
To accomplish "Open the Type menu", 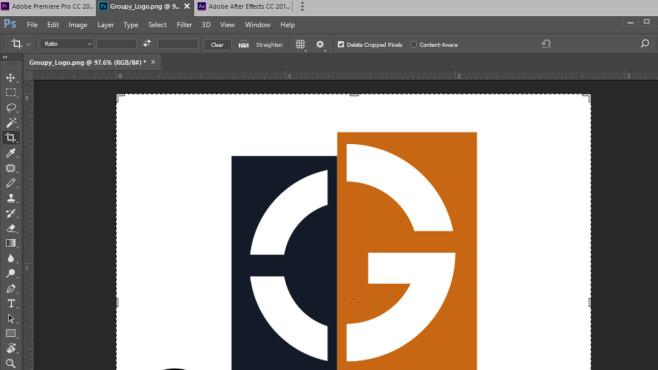I will 131,25.
